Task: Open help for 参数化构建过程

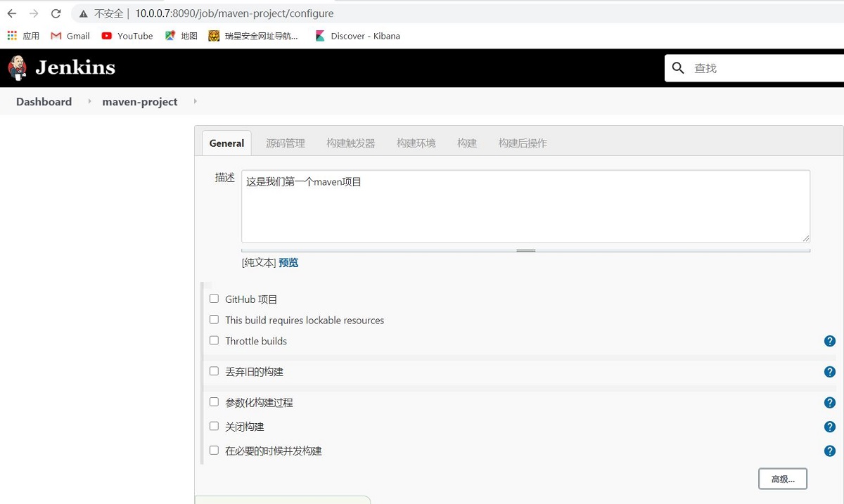Action: (830, 403)
